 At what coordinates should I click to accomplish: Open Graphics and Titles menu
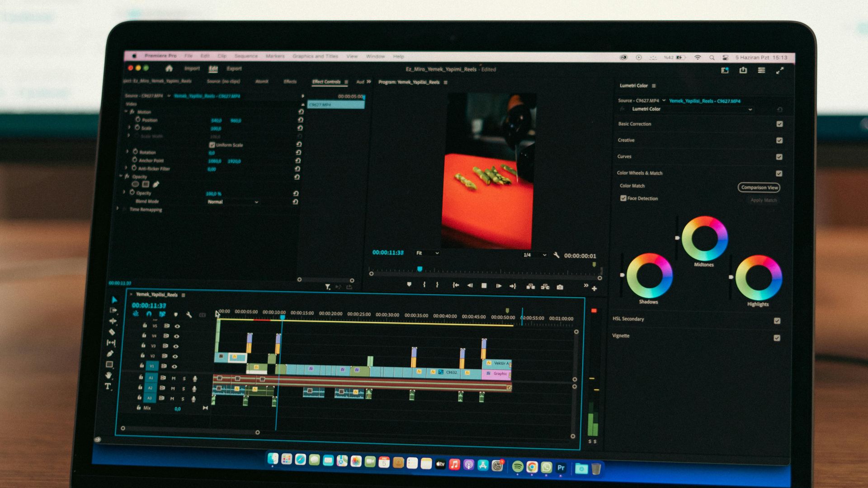(x=315, y=56)
